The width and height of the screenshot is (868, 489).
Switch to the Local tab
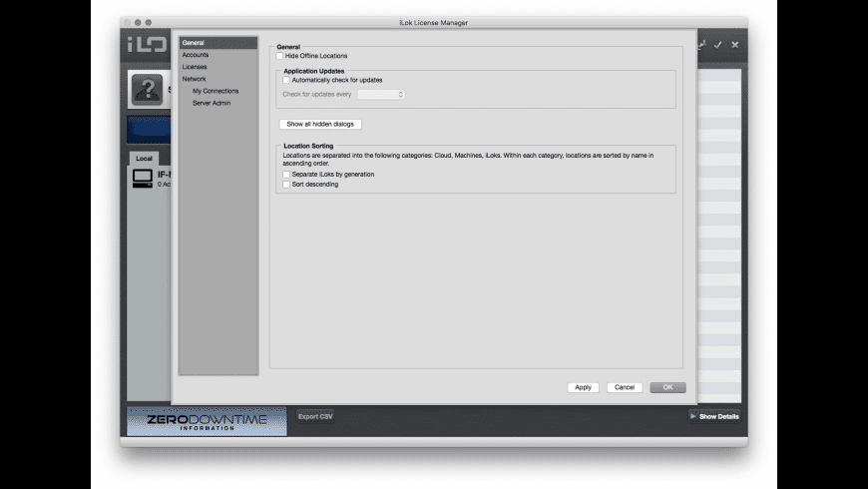click(x=144, y=159)
